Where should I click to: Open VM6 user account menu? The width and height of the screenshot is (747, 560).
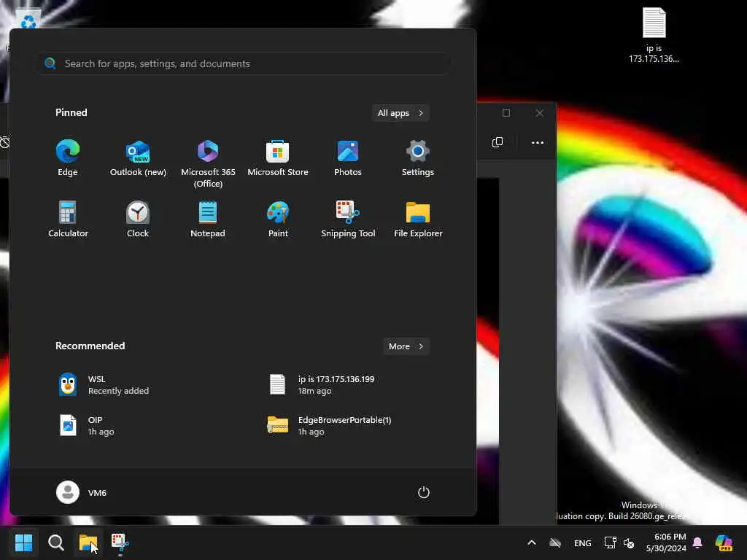pyautogui.click(x=82, y=492)
